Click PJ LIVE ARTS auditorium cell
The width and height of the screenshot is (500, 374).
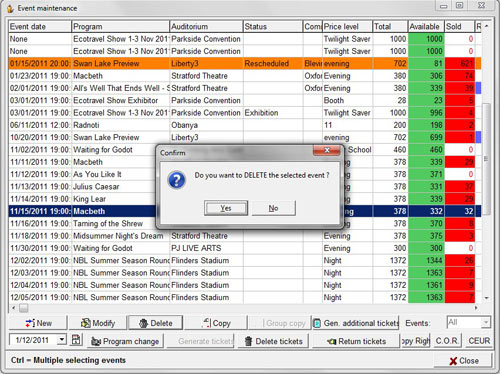pyautogui.click(x=206, y=248)
